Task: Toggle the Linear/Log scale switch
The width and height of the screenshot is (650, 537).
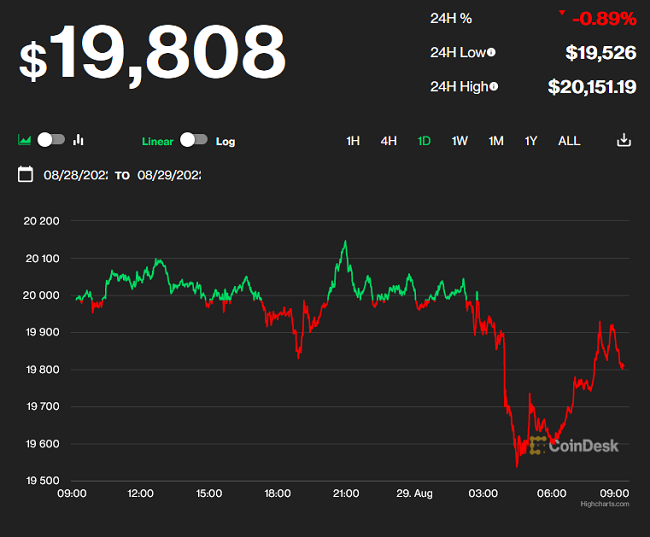Action: (x=194, y=141)
